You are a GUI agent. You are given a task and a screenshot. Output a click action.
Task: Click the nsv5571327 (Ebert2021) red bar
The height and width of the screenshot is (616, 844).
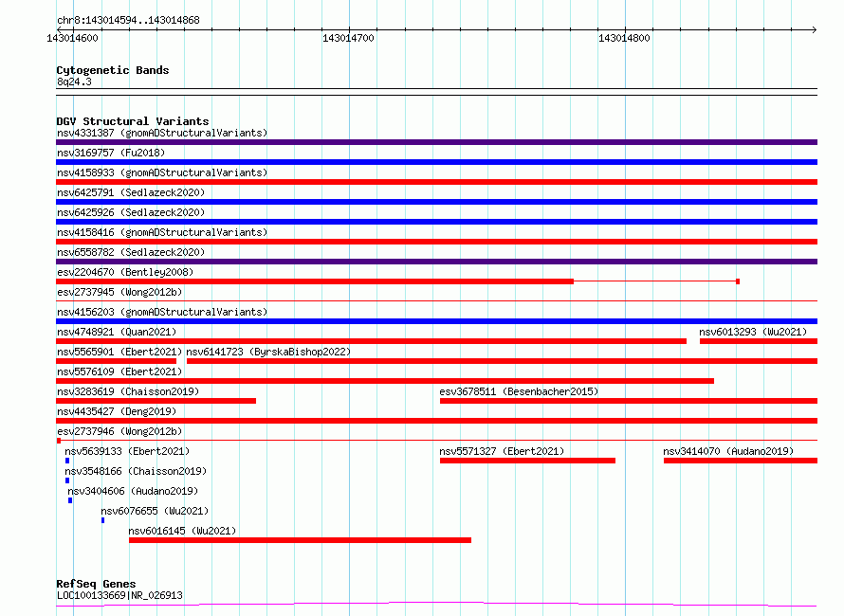[527, 461]
